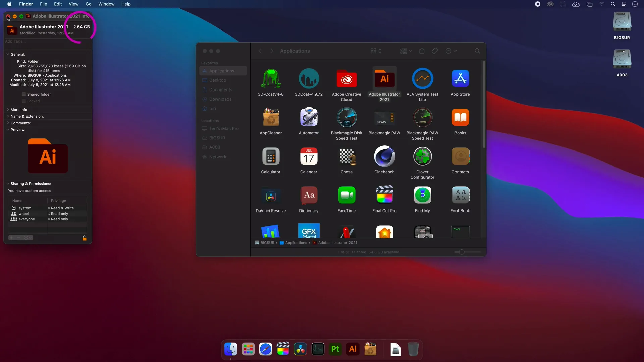Select Downloads in Finder sidebar

click(223, 99)
